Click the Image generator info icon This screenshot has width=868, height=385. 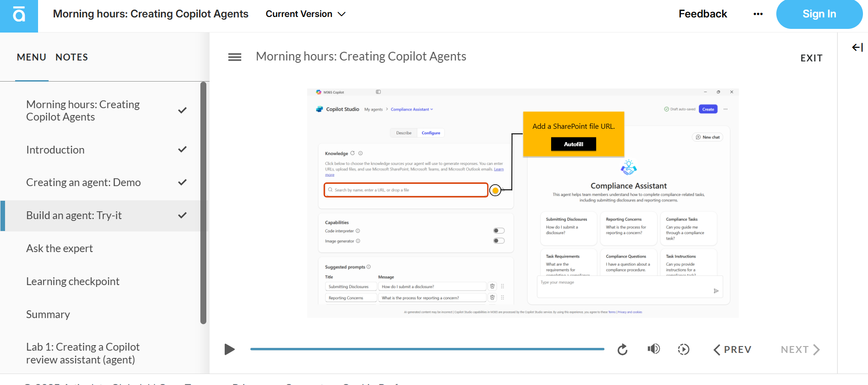[358, 241]
